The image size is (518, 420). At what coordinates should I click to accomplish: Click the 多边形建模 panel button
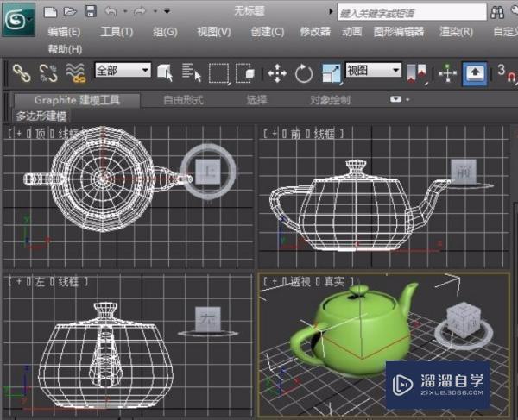(41, 116)
